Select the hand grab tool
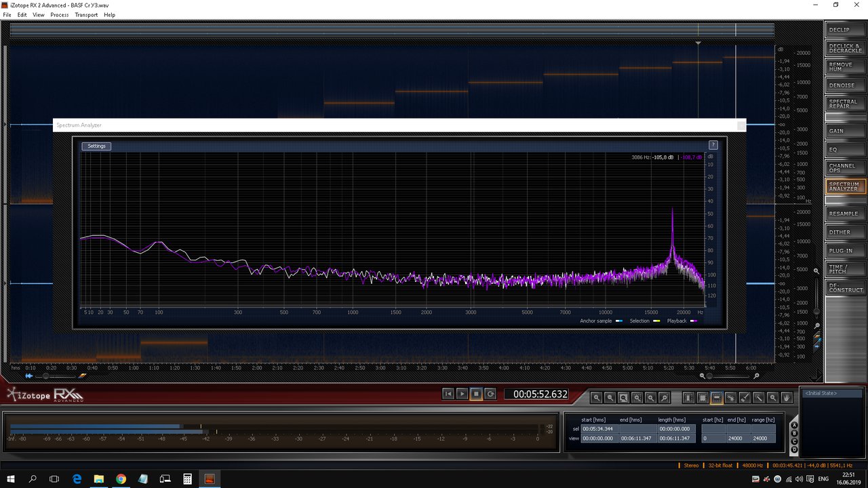This screenshot has width=868, height=488. 787,398
